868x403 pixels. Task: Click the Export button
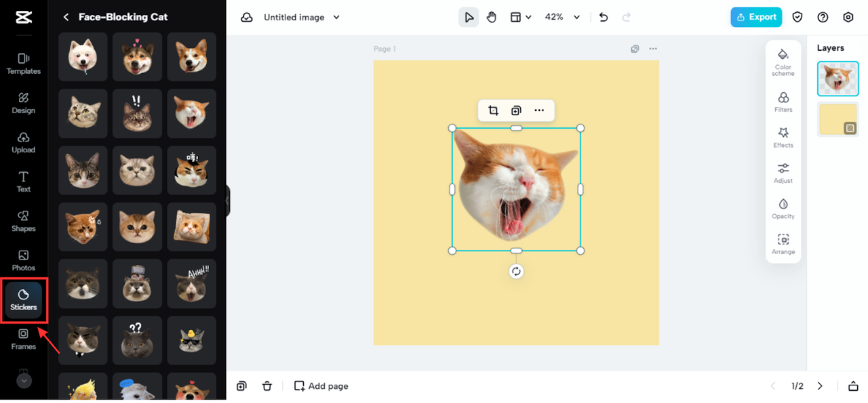click(x=756, y=17)
